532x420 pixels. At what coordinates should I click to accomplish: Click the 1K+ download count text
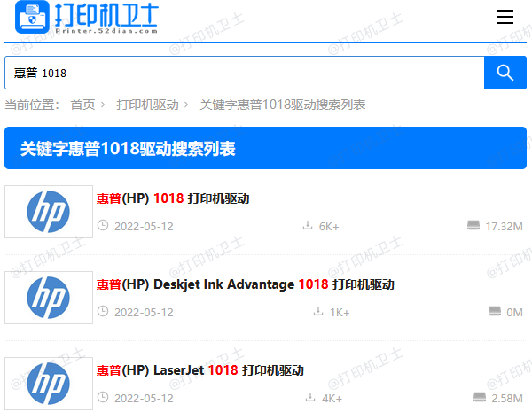340,313
